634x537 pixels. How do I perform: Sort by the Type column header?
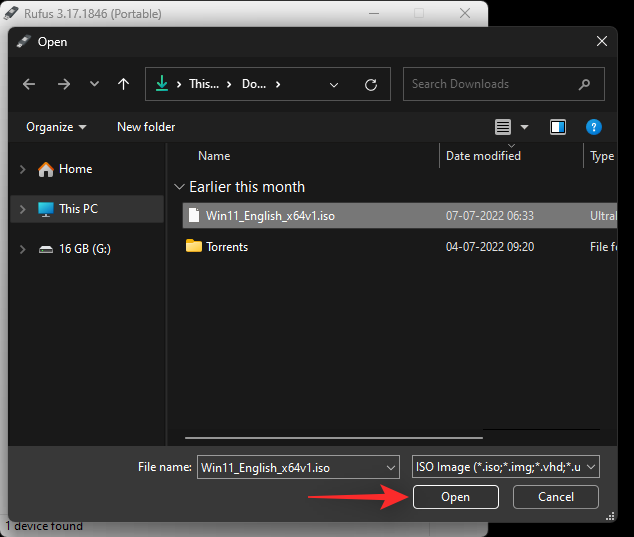pyautogui.click(x=602, y=156)
